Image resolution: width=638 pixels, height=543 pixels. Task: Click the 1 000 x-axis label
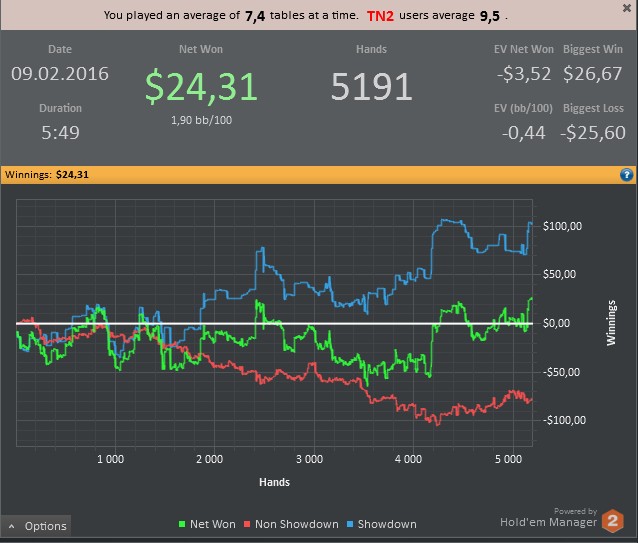coord(110,460)
